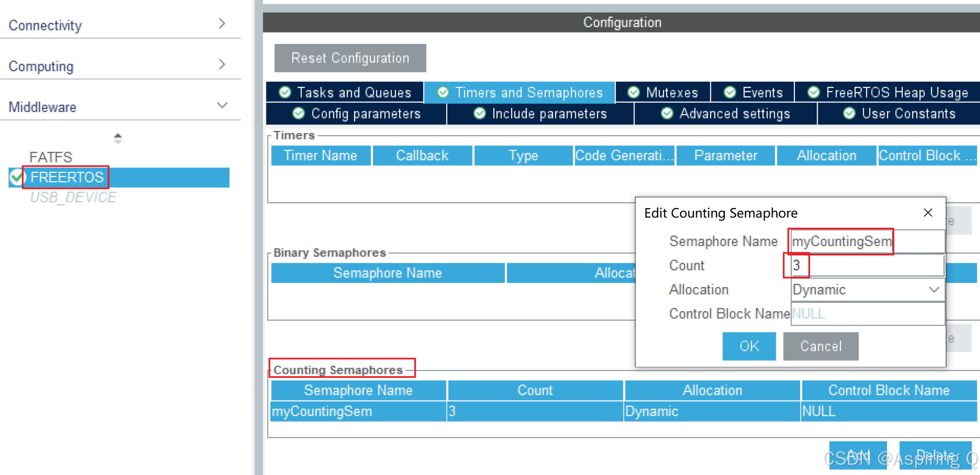
Task: Click the Reset Configuration button
Action: tap(350, 58)
